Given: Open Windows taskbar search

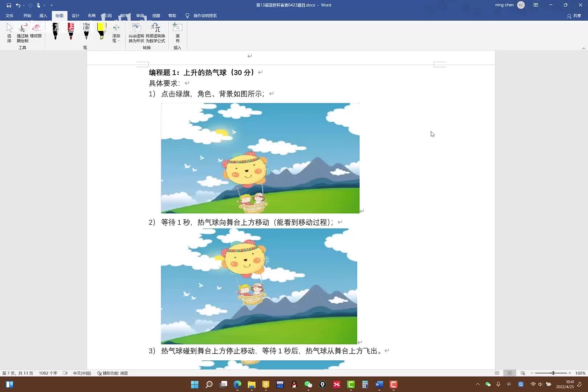Looking at the screenshot, I should click(x=209, y=384).
